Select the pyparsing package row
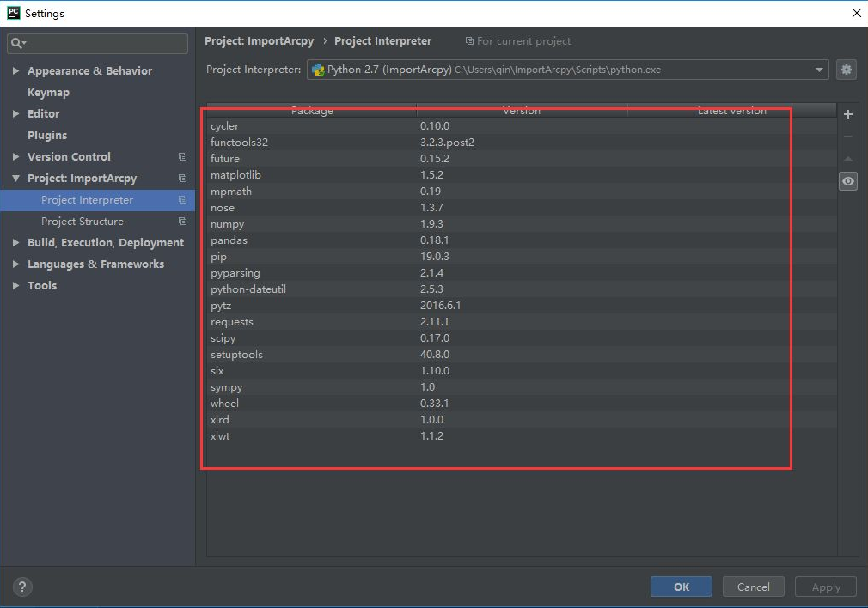This screenshot has height=608, width=868. pyautogui.click(x=522, y=273)
